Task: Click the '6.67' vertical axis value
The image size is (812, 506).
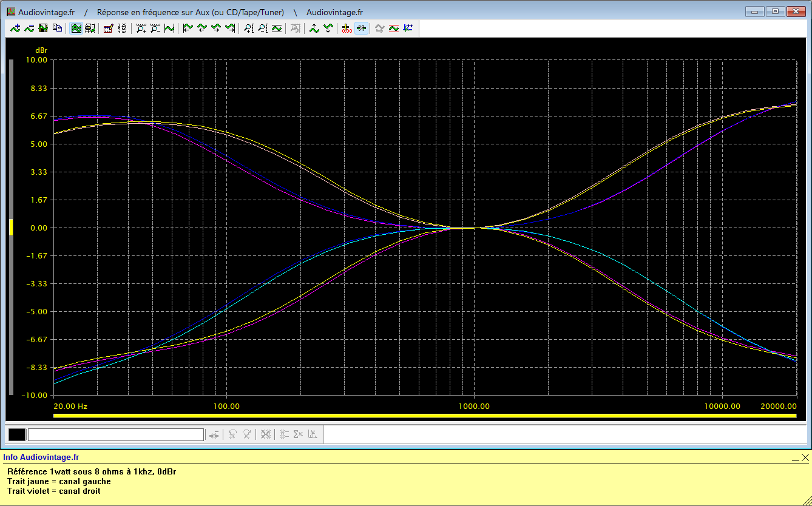Action: click(x=38, y=116)
